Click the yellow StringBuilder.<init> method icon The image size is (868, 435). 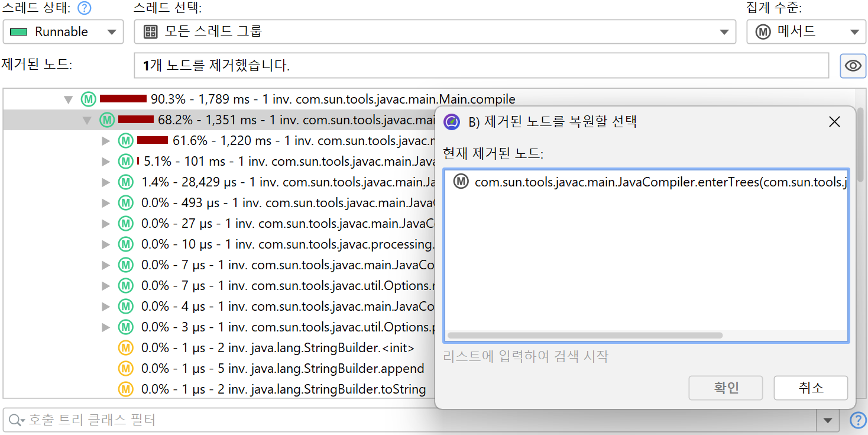pos(125,347)
